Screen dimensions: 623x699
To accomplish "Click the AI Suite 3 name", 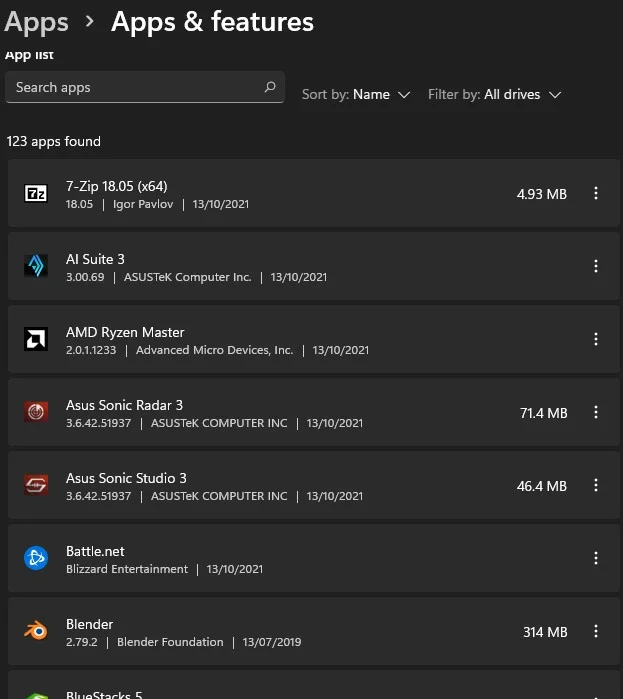I will 95,259.
